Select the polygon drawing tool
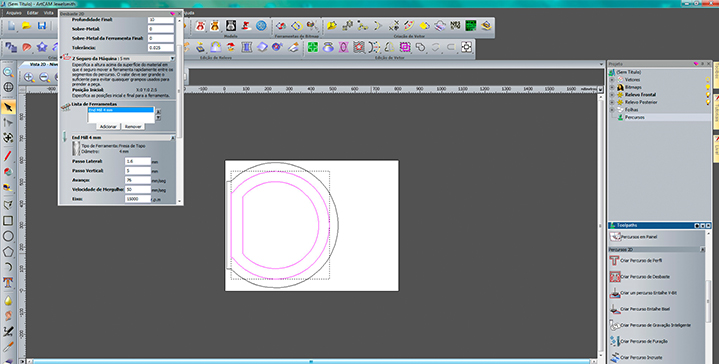Viewport: 719px width, 364px height. point(8,252)
